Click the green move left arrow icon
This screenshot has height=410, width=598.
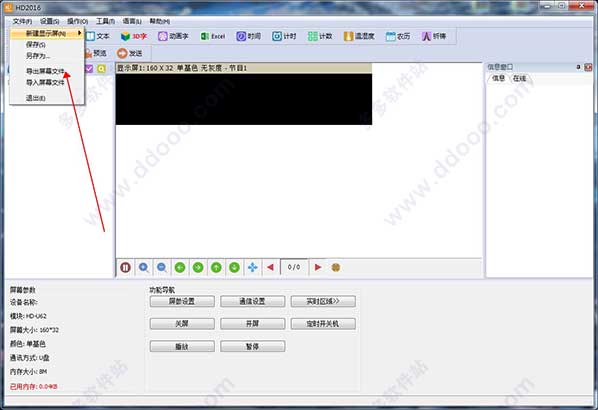coord(180,267)
